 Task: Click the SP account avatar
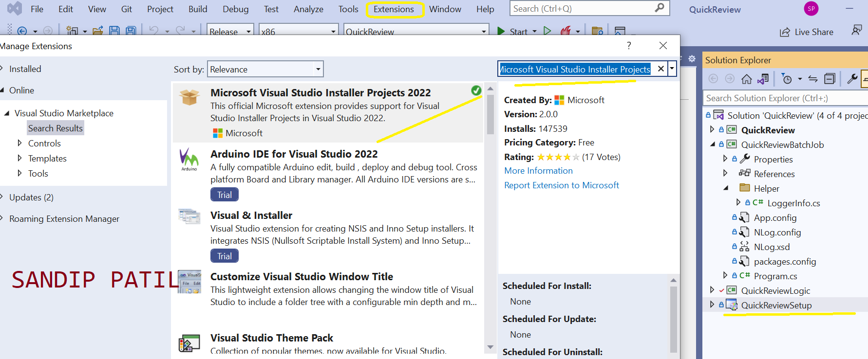click(x=811, y=8)
